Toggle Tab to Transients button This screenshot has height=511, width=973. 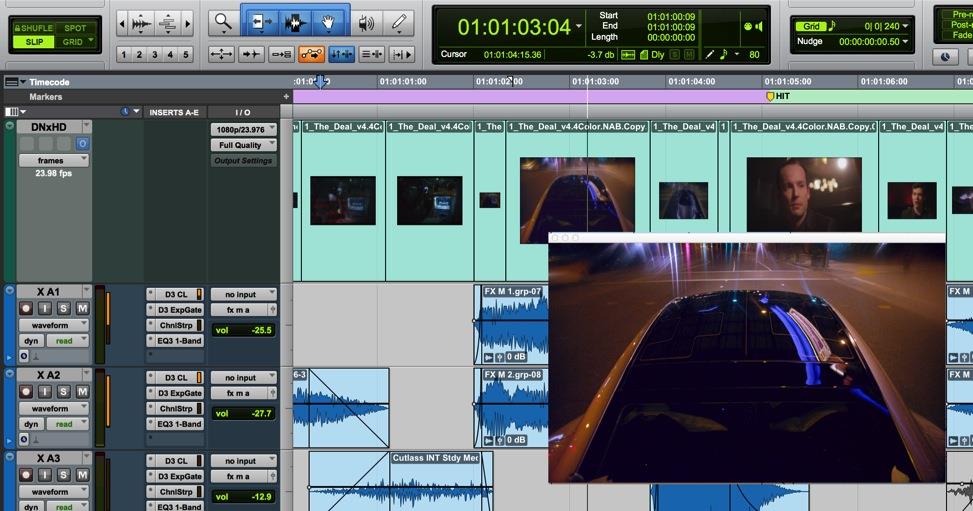point(251,55)
